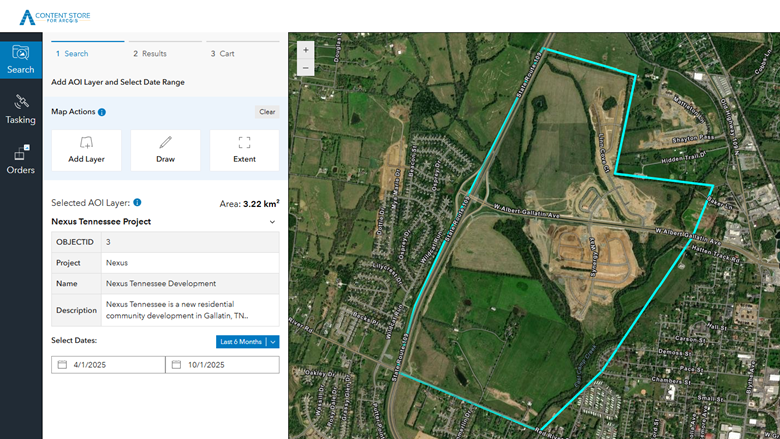Open the Tasking sidebar panel
The height and width of the screenshot is (439, 780).
tap(21, 110)
